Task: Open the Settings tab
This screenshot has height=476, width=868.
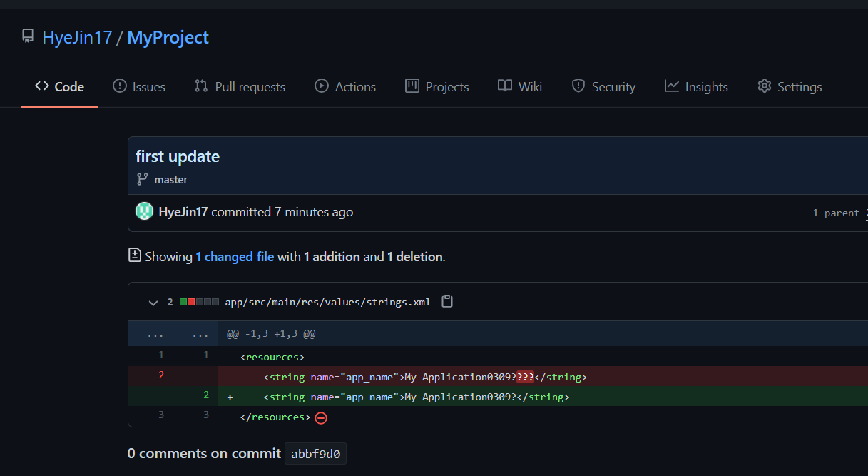Action: (x=790, y=86)
